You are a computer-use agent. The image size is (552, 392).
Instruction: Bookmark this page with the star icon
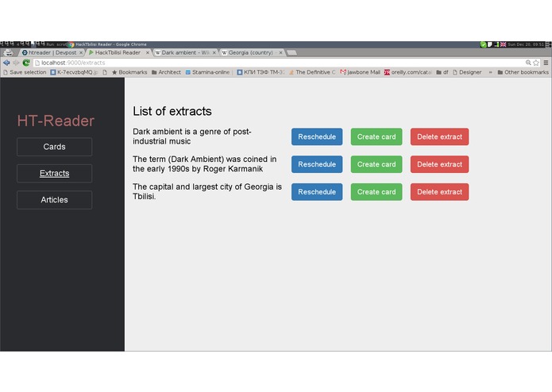[x=536, y=63]
